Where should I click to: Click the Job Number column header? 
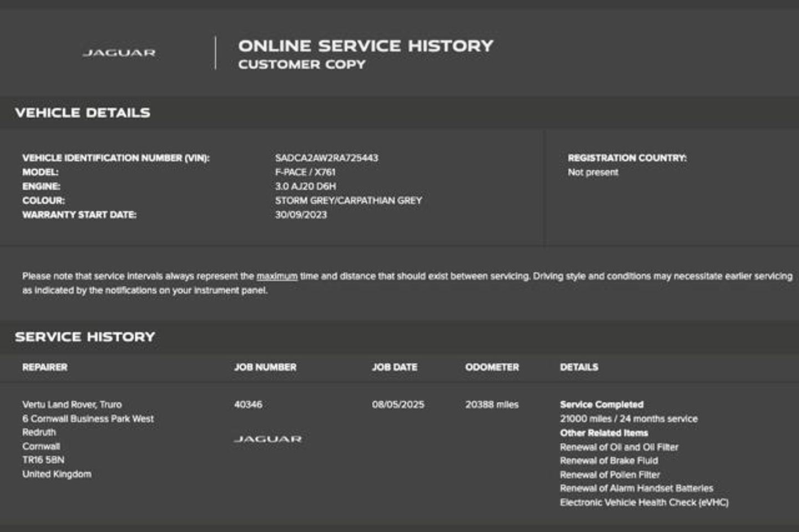(x=265, y=367)
